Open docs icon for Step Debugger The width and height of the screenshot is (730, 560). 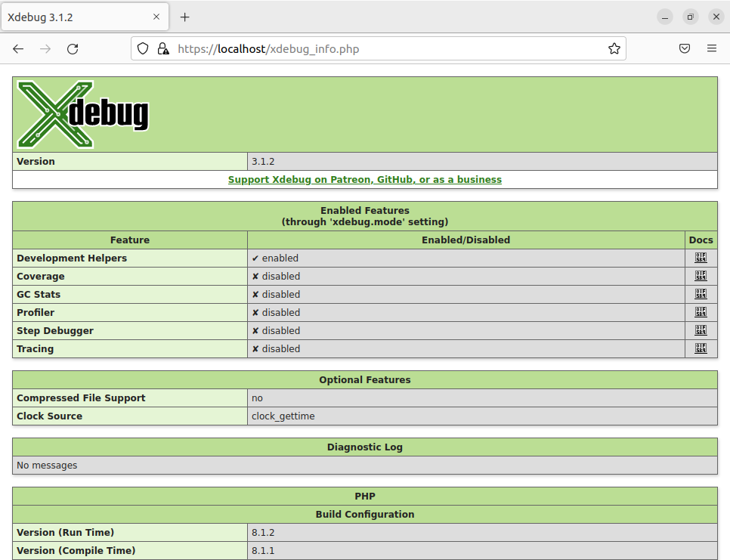pos(701,330)
